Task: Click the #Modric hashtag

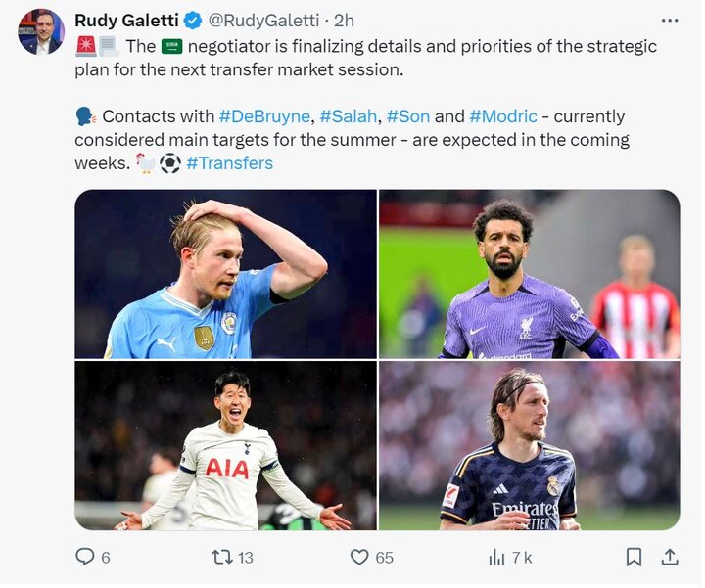Action: click(x=505, y=116)
